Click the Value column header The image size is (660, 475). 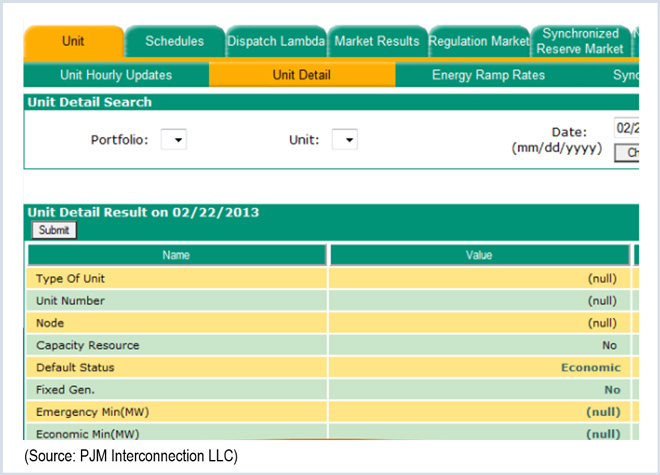pyautogui.click(x=479, y=255)
